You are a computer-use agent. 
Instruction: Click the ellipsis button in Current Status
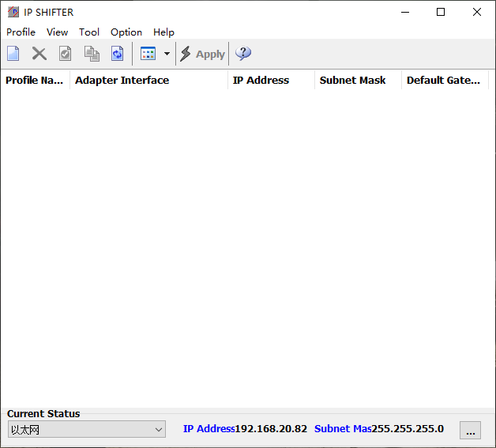471,431
